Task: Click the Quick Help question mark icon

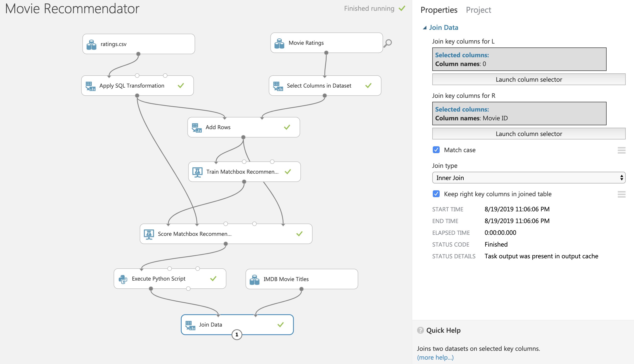Action: coord(420,330)
